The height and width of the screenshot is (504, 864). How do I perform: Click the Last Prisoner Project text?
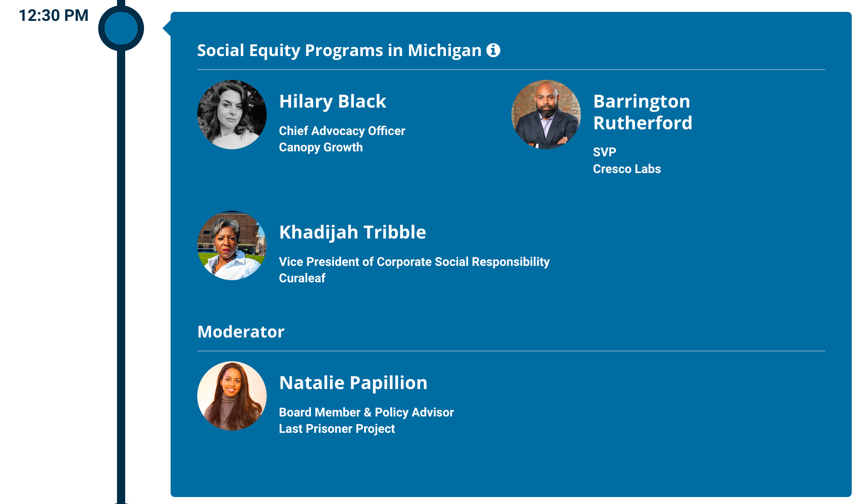tap(337, 429)
